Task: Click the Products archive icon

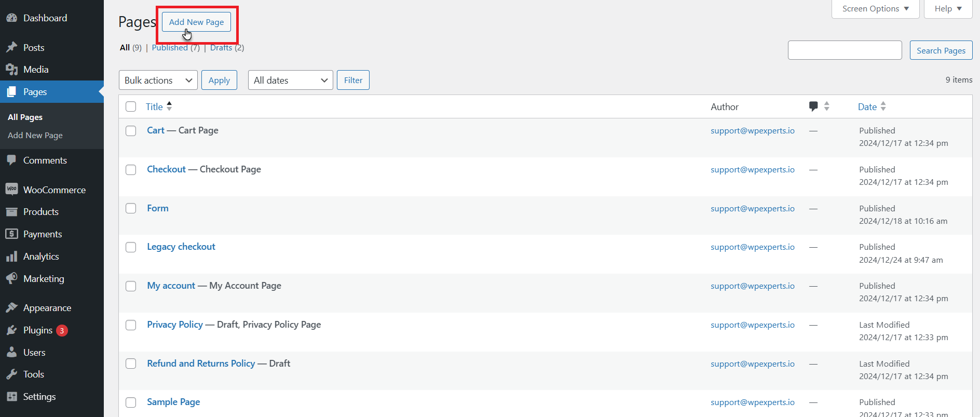Action: pyautogui.click(x=11, y=212)
